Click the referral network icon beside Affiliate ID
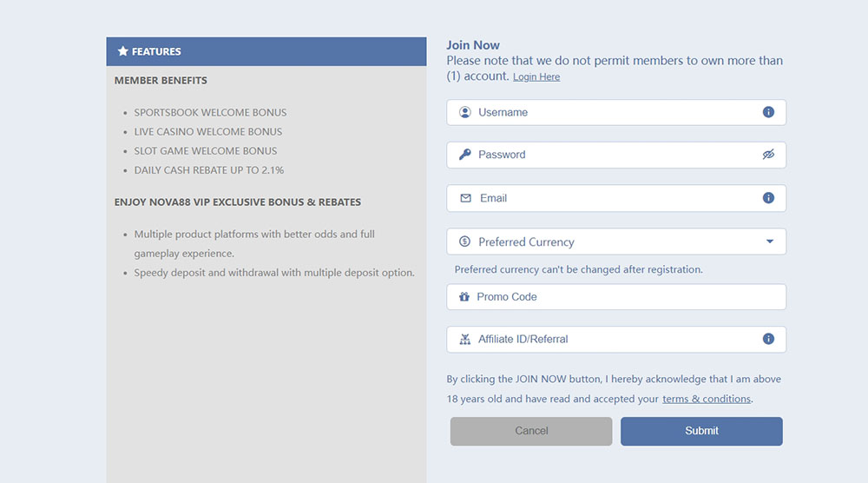 pos(465,339)
